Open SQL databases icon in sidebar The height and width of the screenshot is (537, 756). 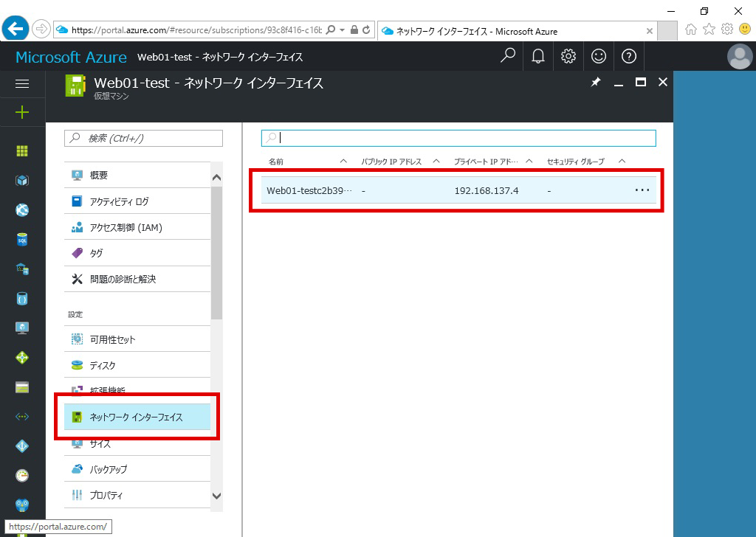pyautogui.click(x=22, y=239)
